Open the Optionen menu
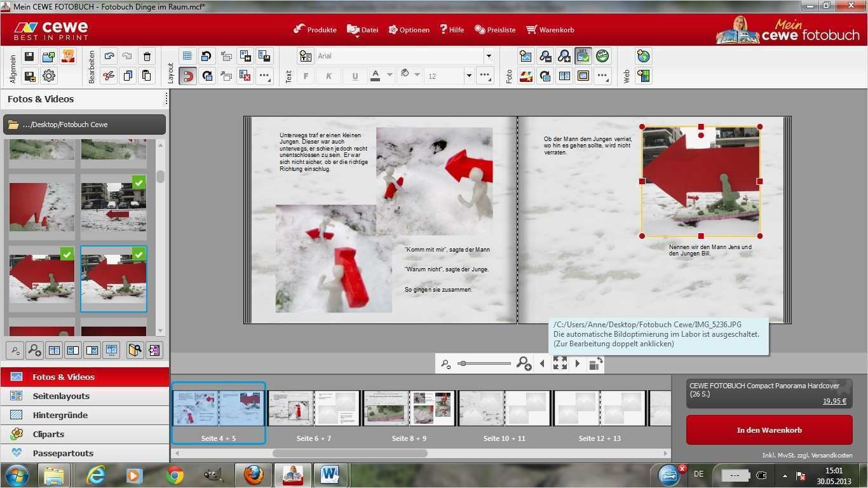 click(410, 30)
